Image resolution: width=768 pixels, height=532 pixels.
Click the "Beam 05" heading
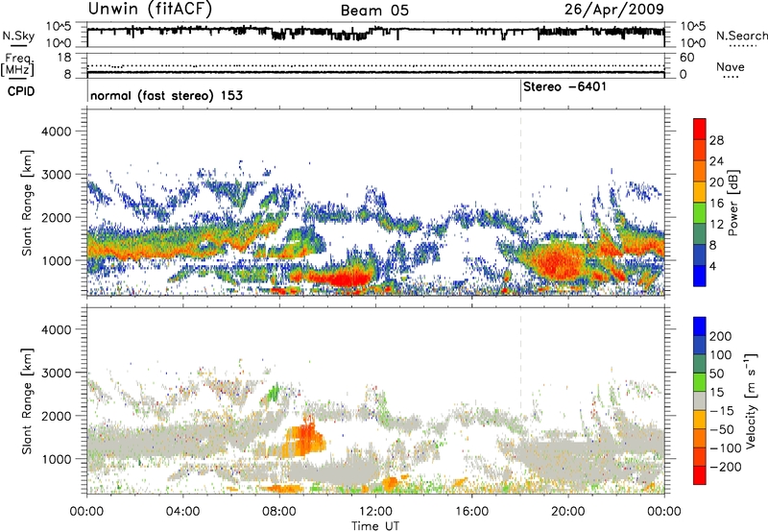[x=374, y=11]
